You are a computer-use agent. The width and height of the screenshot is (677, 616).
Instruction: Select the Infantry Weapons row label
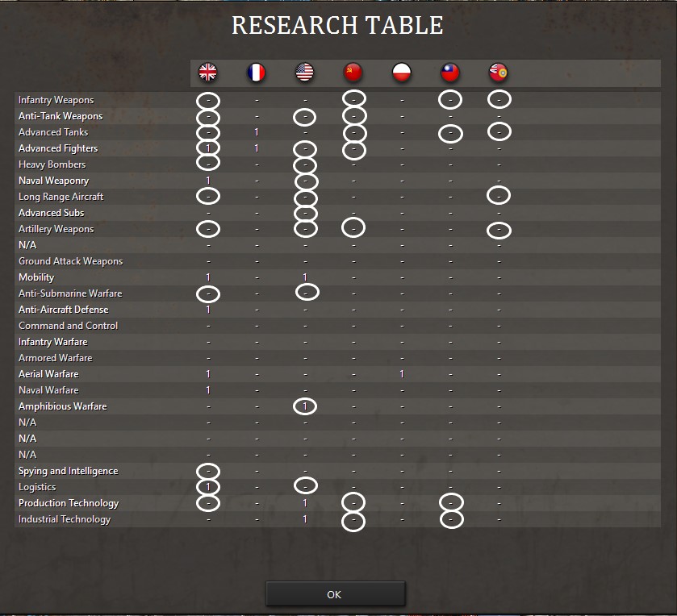pyautogui.click(x=56, y=100)
